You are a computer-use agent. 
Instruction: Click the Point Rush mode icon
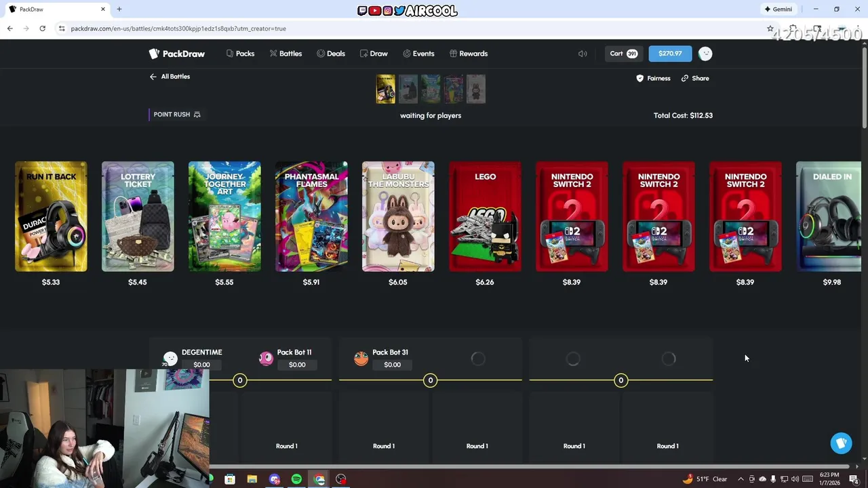[x=197, y=115]
